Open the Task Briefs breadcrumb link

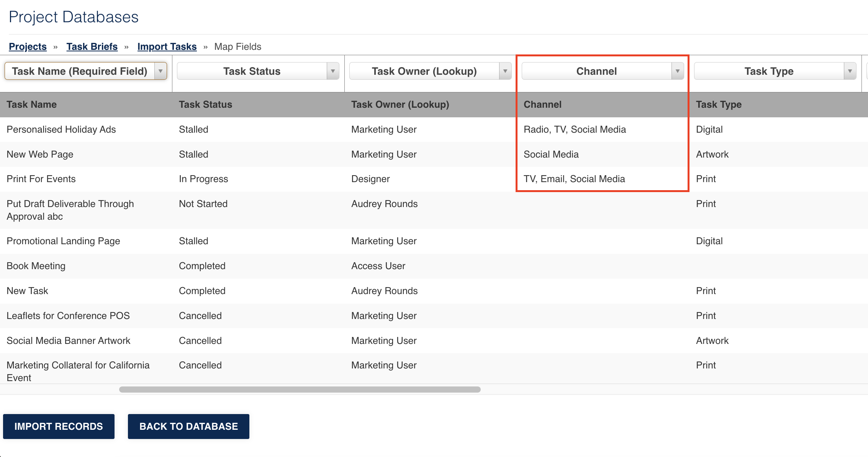(92, 47)
